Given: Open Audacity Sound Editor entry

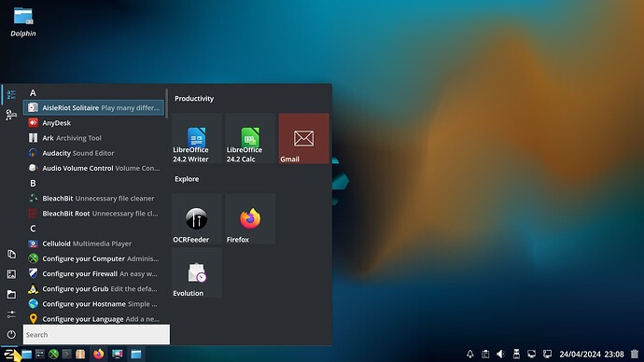Looking at the screenshot, I should pos(93,153).
